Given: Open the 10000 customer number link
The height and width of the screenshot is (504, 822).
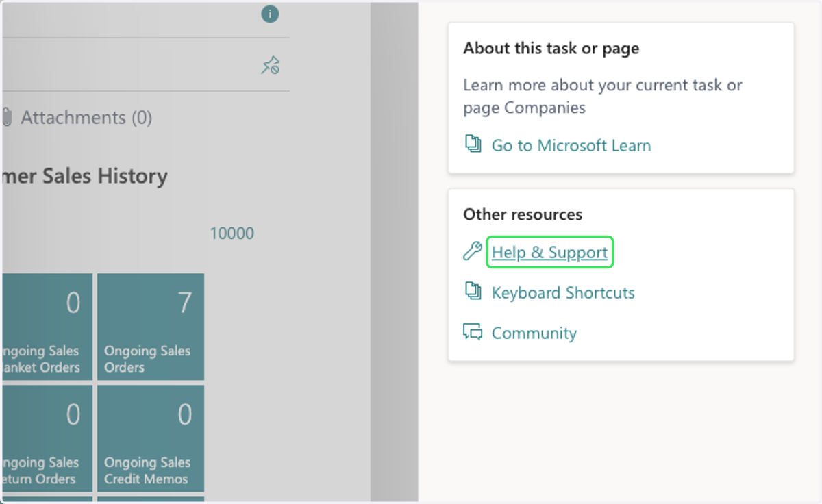Looking at the screenshot, I should pos(232,234).
